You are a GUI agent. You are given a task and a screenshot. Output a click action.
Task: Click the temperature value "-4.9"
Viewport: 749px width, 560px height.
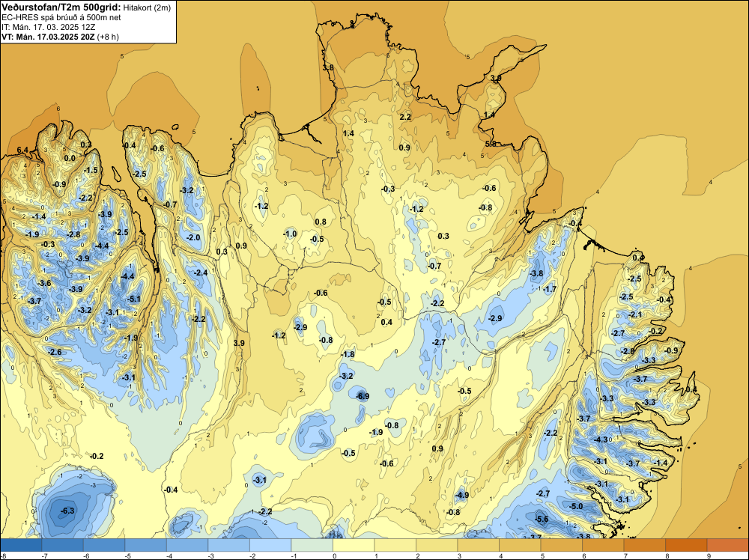462,495
